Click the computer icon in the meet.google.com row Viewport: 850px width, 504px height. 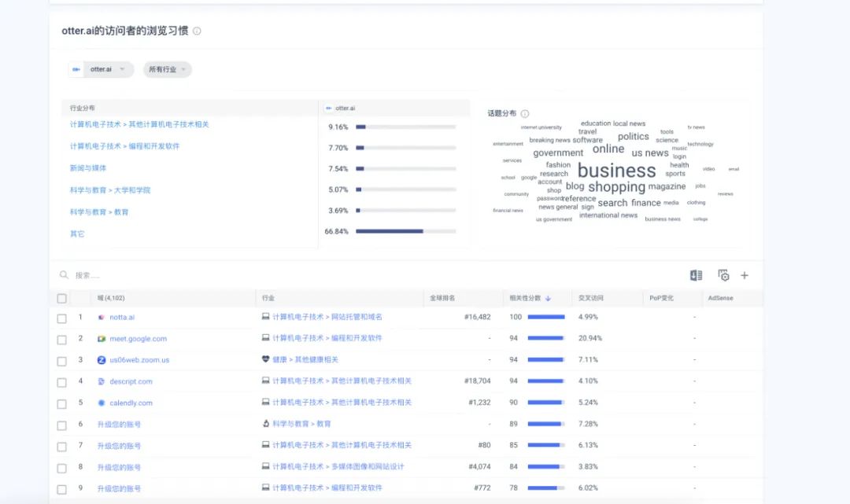point(266,338)
